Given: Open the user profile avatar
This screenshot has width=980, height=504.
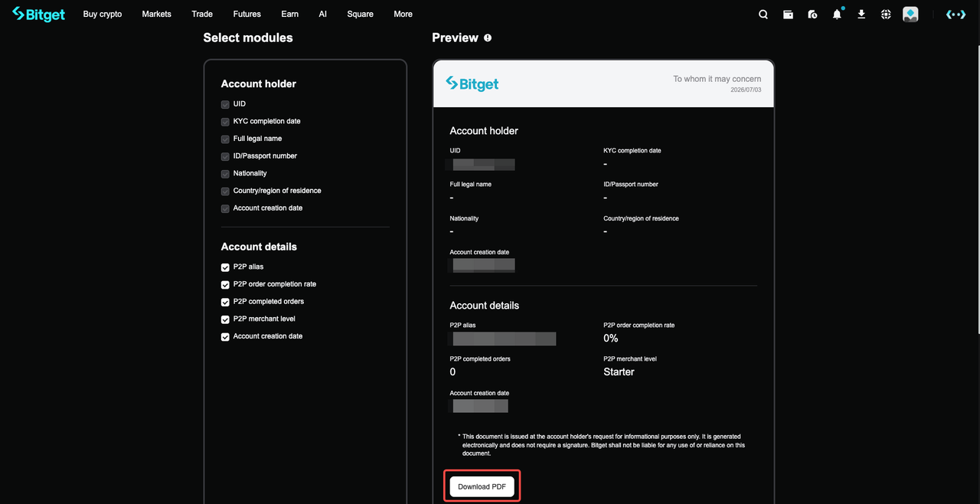Looking at the screenshot, I should point(910,14).
